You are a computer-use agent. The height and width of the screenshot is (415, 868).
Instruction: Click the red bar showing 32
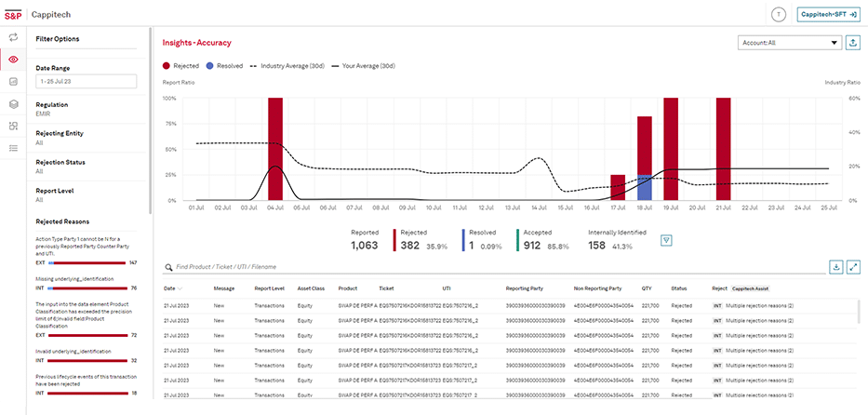pos(87,361)
